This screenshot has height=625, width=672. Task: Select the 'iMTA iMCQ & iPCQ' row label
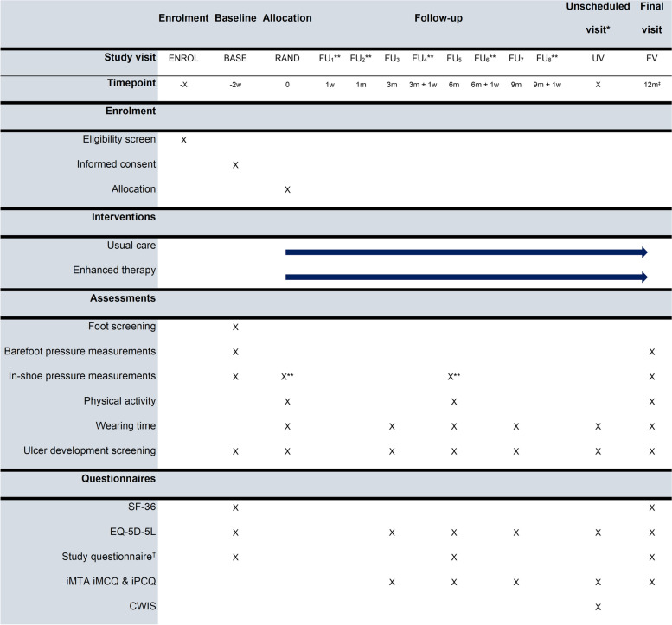[111, 581]
